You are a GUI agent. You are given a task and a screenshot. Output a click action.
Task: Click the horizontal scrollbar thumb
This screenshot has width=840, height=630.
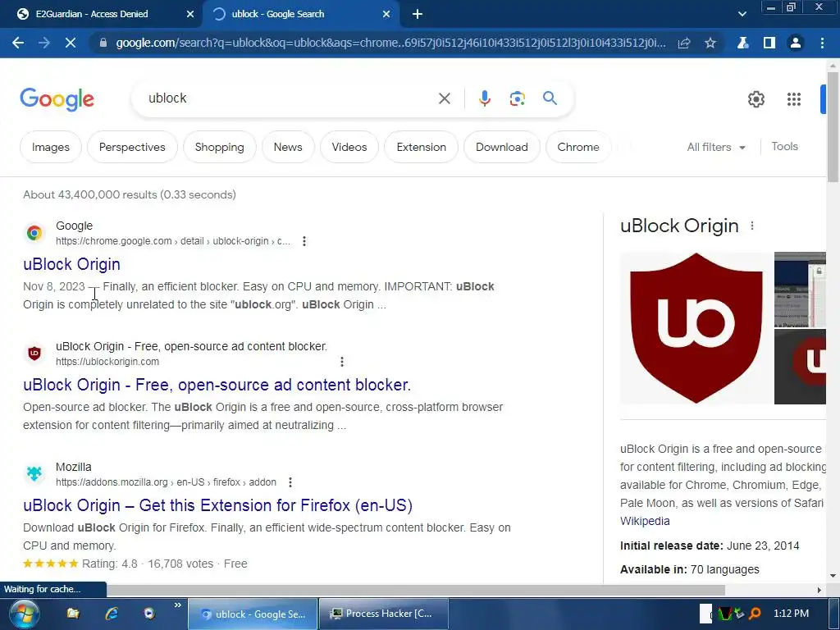416,590
